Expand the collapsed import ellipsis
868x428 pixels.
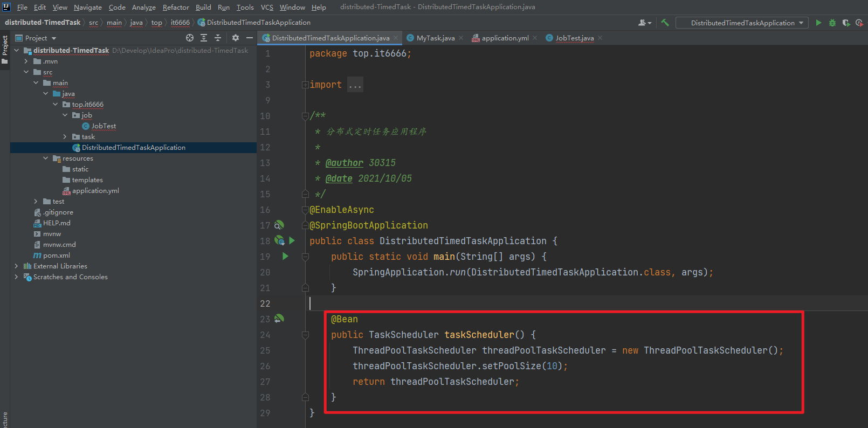(355, 85)
